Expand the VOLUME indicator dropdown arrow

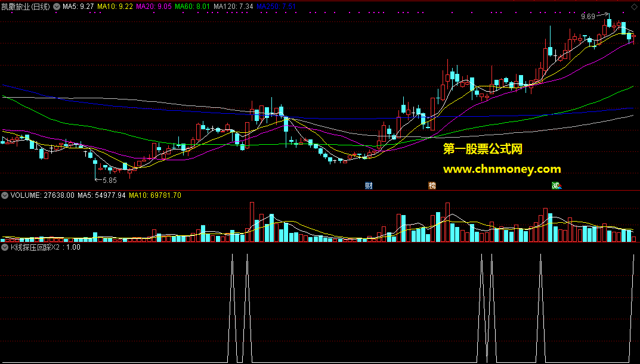coord(5,195)
